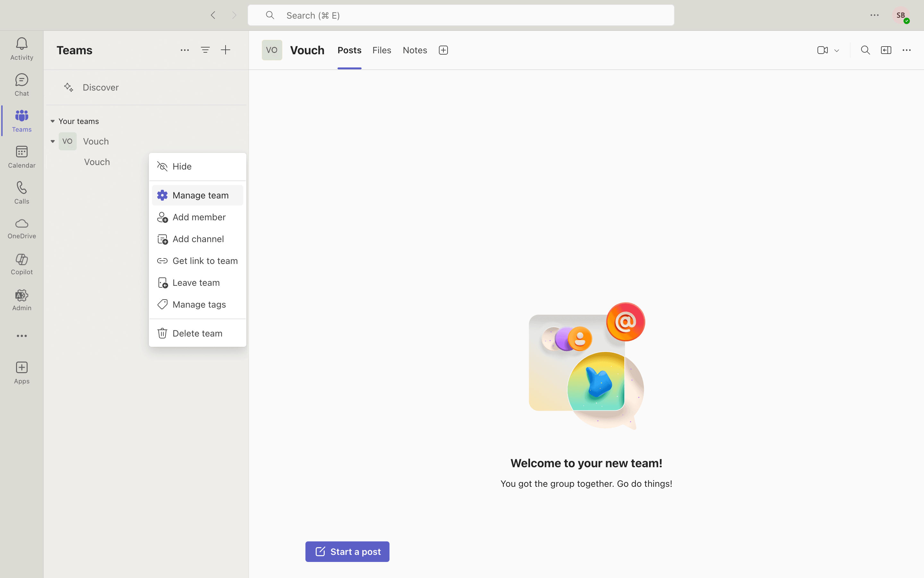
Task: Choose Leave team from the menu
Action: click(x=197, y=283)
